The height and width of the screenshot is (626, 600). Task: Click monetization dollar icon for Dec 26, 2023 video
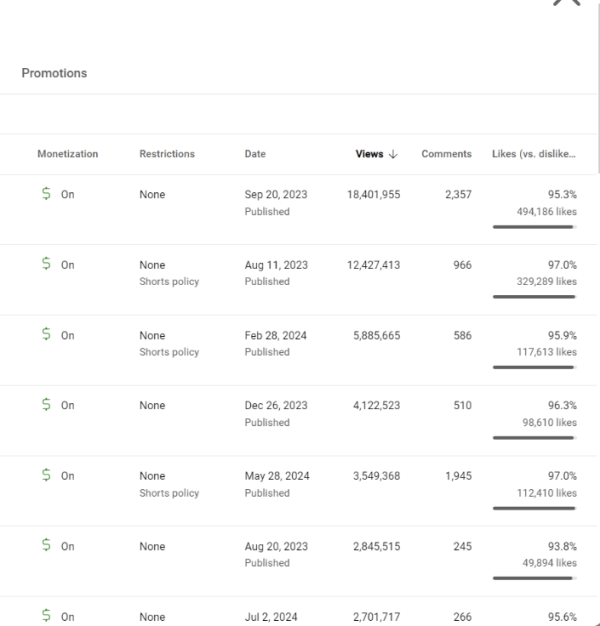pyautogui.click(x=46, y=406)
